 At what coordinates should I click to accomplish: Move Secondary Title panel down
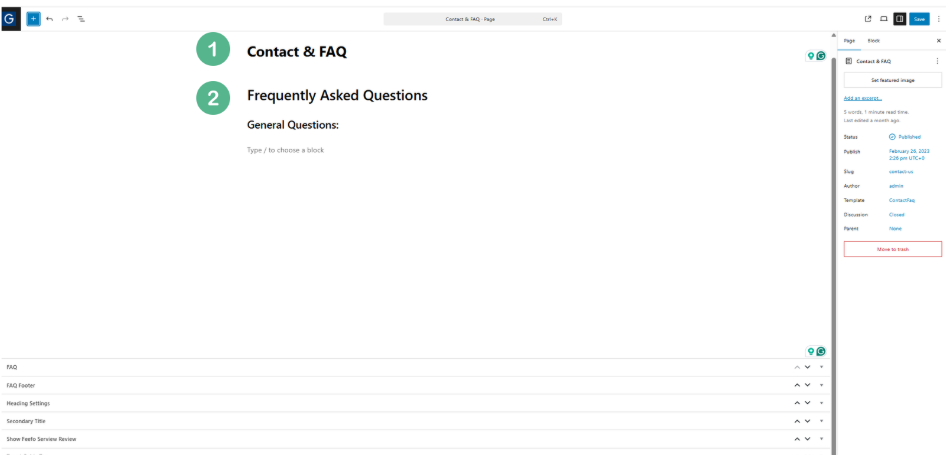click(x=807, y=421)
